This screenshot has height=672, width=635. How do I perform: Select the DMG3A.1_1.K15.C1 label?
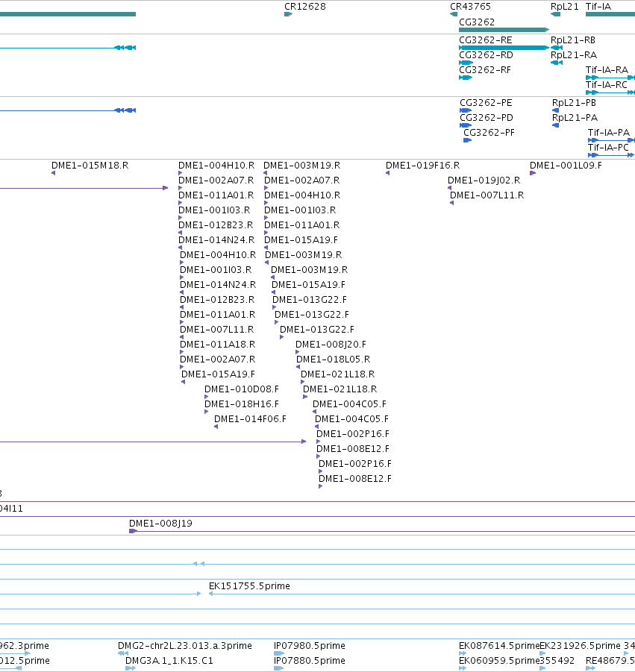click(x=169, y=661)
